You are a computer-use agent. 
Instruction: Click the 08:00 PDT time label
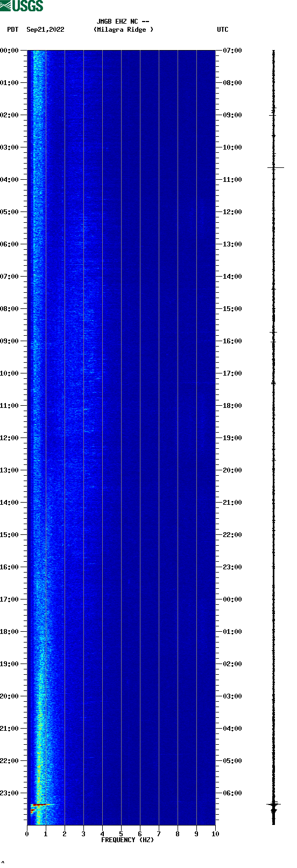(x=9, y=309)
